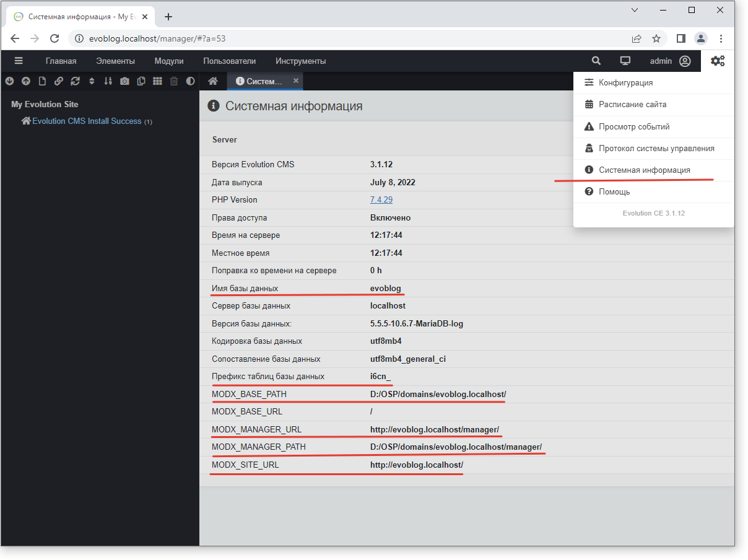
Task: Open the Элементы menu
Action: 115,61
